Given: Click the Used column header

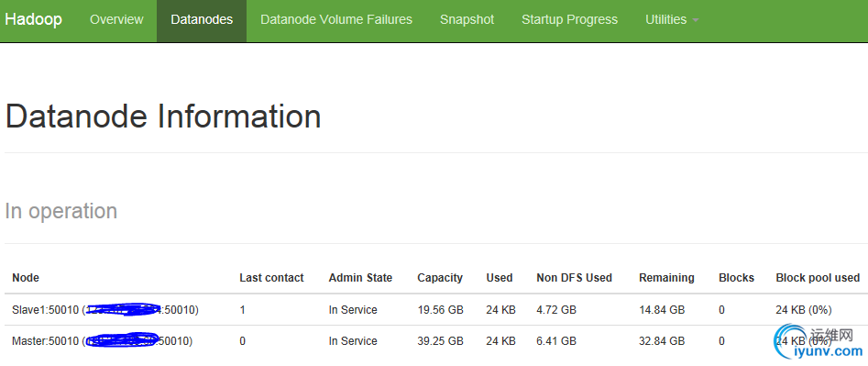Looking at the screenshot, I should (x=500, y=278).
